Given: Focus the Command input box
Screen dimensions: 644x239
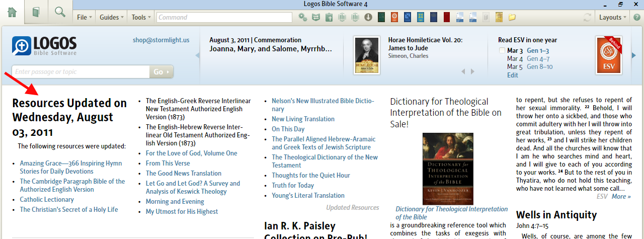Looking at the screenshot, I should (224, 17).
